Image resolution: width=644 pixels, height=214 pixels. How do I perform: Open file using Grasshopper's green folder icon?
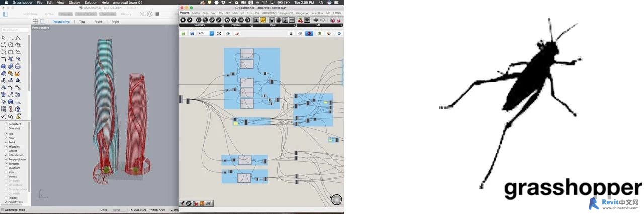183,33
